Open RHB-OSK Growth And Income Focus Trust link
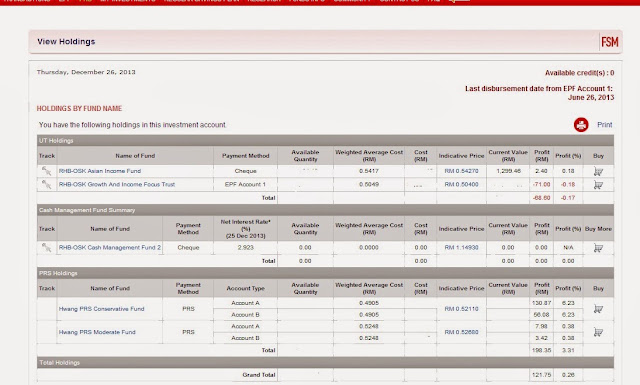This screenshot has width=640, height=385. [117, 185]
